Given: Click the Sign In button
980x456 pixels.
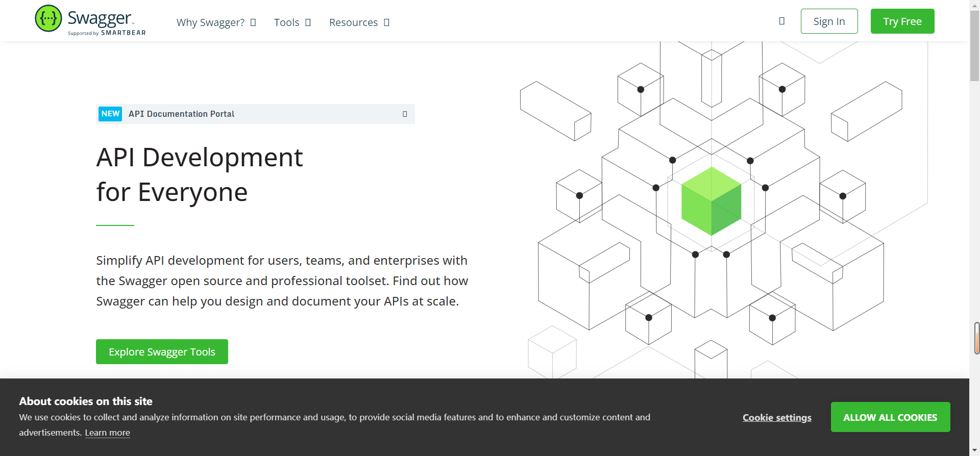Looking at the screenshot, I should point(829,21).
